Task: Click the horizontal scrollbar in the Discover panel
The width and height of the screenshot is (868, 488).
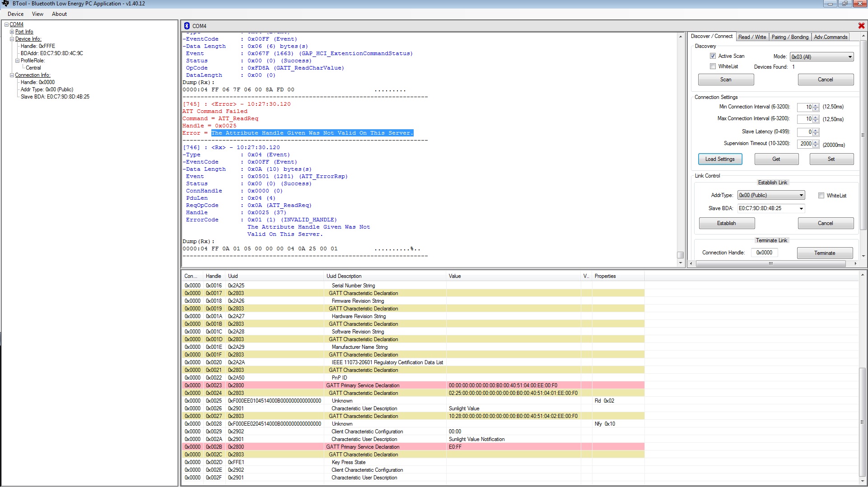Action: coord(770,263)
